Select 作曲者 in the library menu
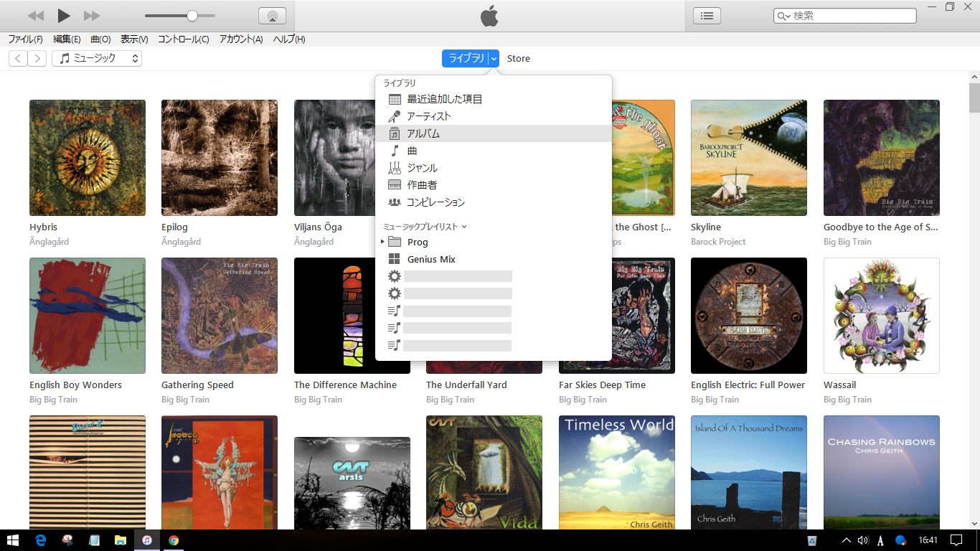980x551 pixels. (x=494, y=185)
